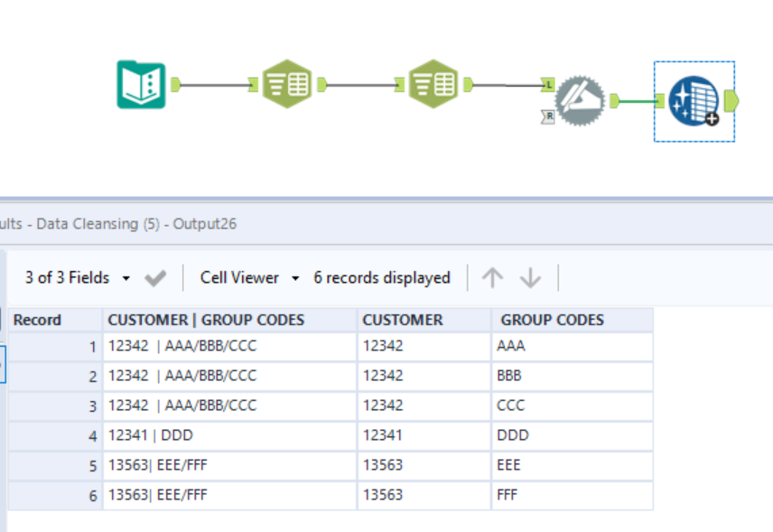
Task: Click the gray checkmark apply icon
Action: click(155, 278)
